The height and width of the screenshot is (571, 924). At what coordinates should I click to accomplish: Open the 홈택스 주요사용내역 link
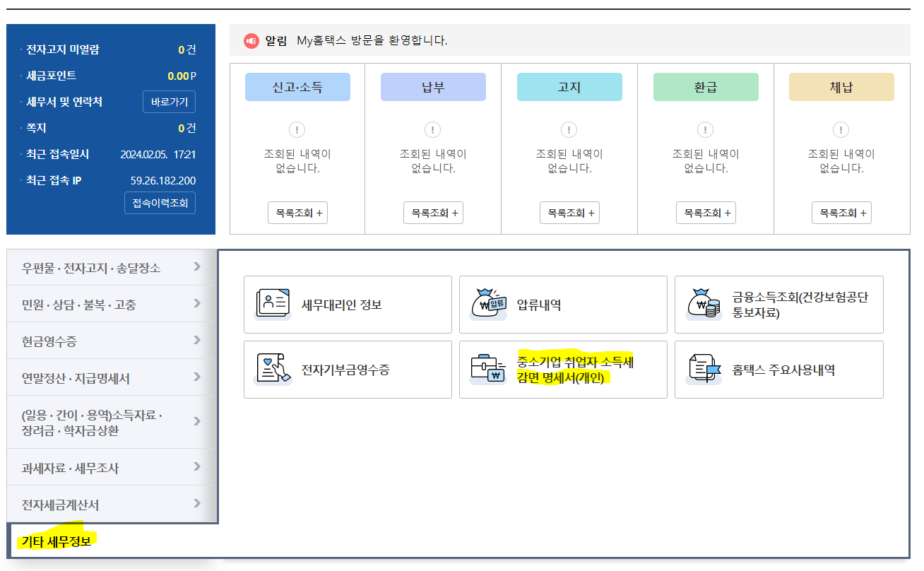(x=779, y=370)
